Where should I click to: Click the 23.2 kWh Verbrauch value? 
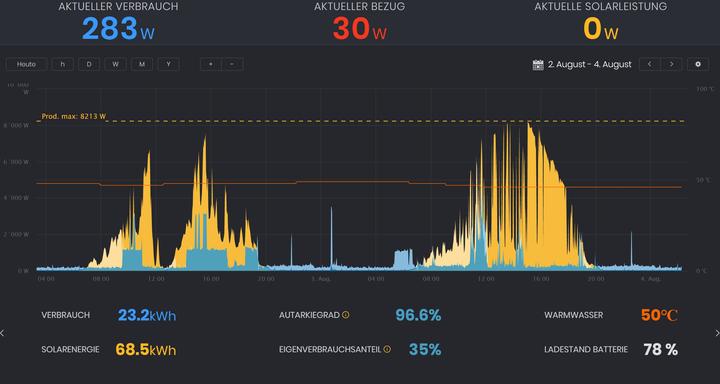coord(147,316)
